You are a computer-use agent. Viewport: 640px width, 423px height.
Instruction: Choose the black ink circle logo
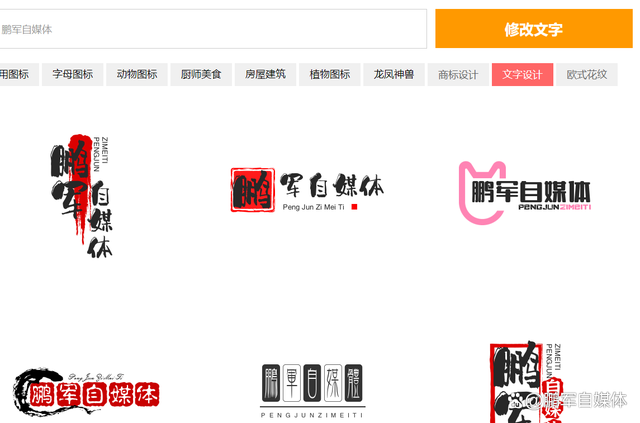(x=85, y=390)
